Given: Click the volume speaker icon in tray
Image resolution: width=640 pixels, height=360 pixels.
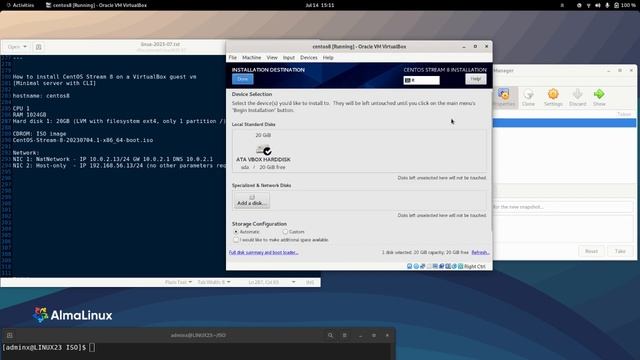Looking at the screenshot, I should coord(598,5).
